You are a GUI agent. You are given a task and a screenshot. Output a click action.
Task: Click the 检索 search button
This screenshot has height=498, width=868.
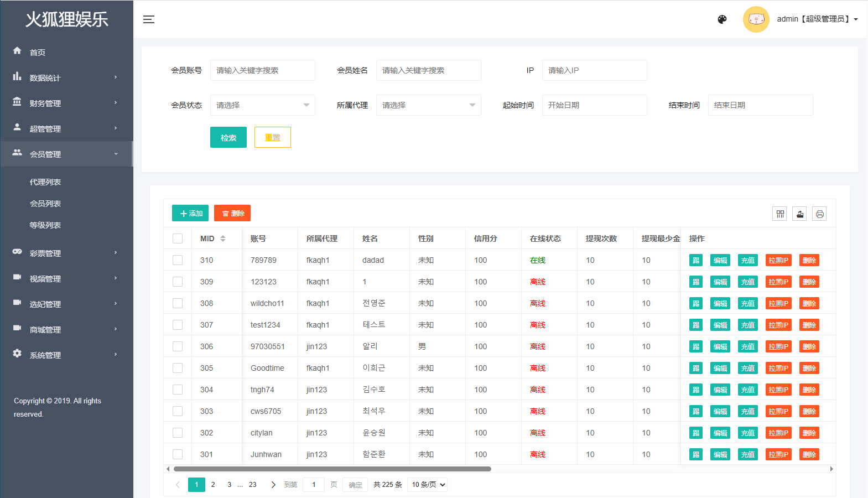(x=228, y=137)
